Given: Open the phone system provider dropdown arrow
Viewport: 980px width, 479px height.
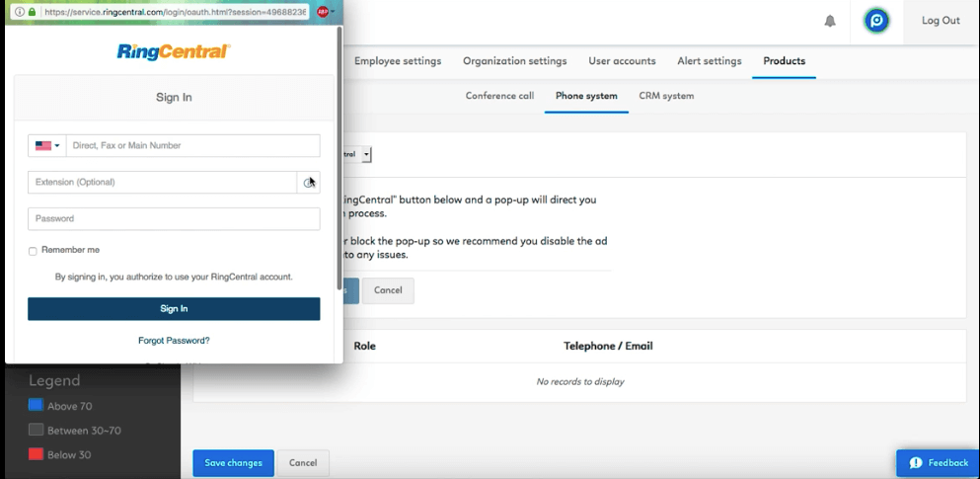Looking at the screenshot, I should 366,154.
